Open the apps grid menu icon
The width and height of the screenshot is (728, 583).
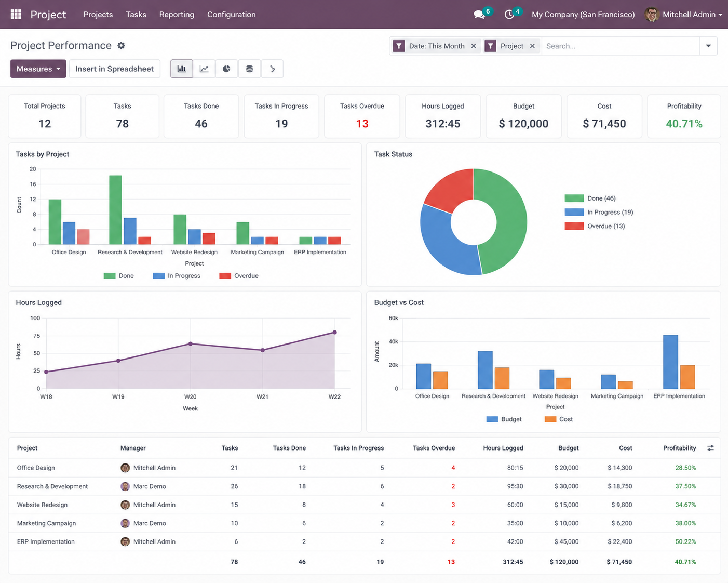coord(16,14)
